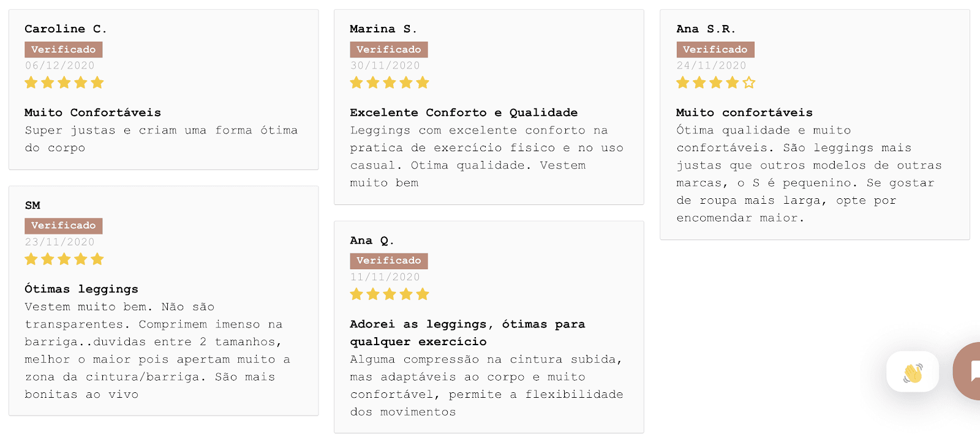Click the Verificado badge under SM
Screen dimensions: 980x440
tap(64, 226)
